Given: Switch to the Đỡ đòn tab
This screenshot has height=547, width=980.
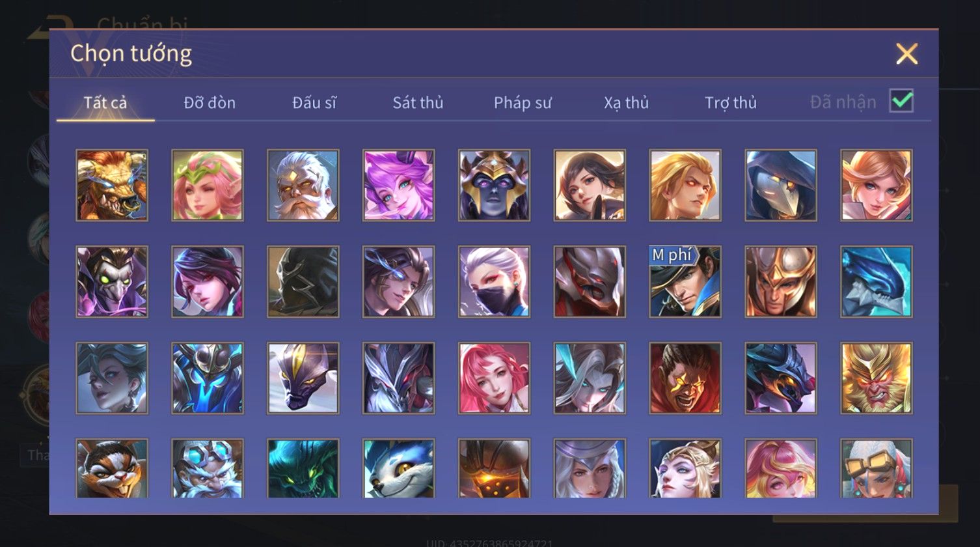Looking at the screenshot, I should click(x=210, y=102).
